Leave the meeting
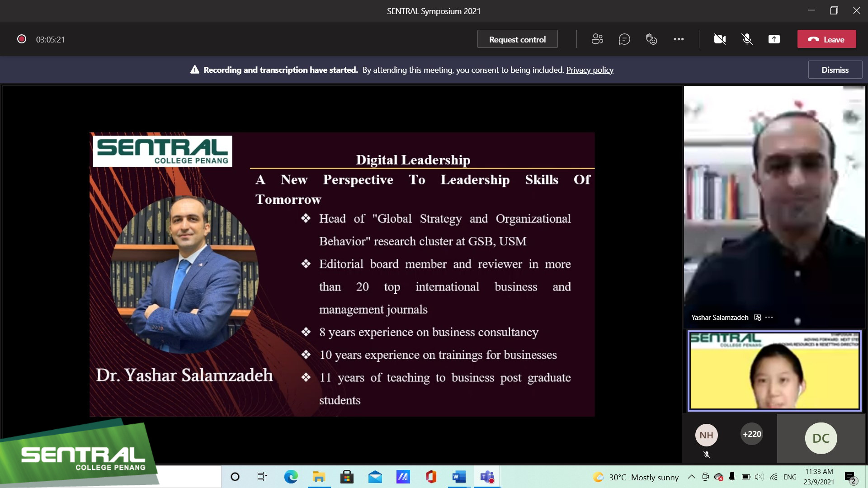The width and height of the screenshot is (868, 488). tap(826, 39)
